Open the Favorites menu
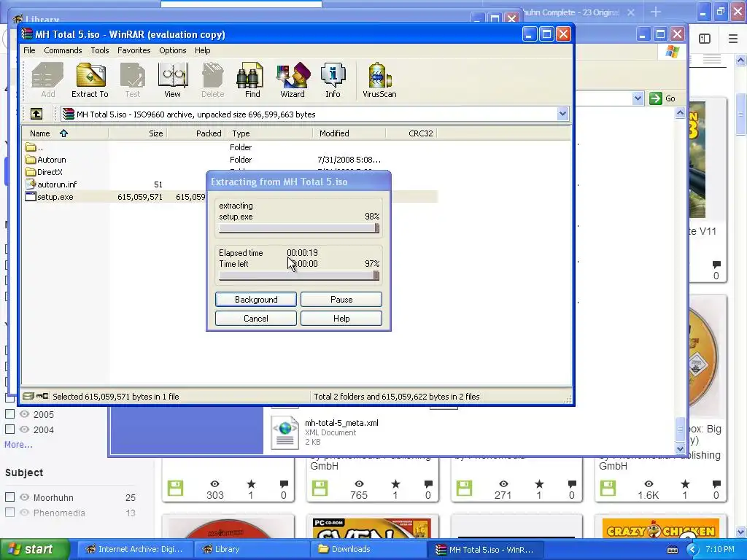 pyautogui.click(x=134, y=50)
